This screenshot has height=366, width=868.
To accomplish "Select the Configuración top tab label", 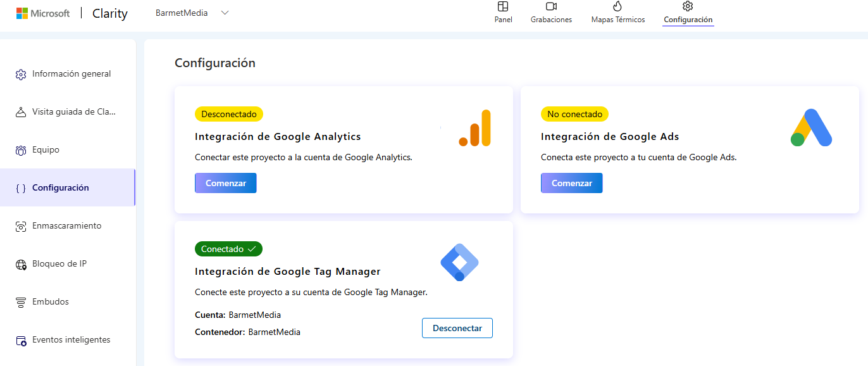I will click(688, 20).
